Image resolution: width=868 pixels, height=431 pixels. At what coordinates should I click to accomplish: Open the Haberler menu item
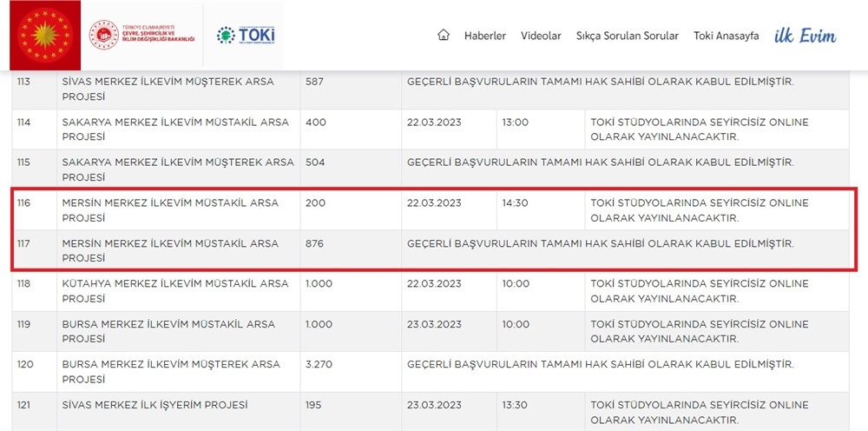click(485, 36)
